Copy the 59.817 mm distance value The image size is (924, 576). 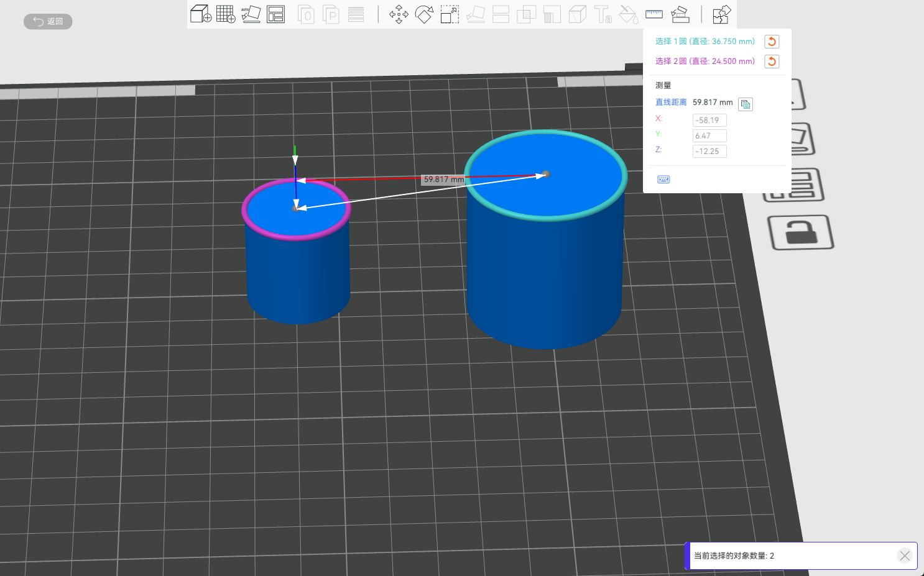pos(745,104)
